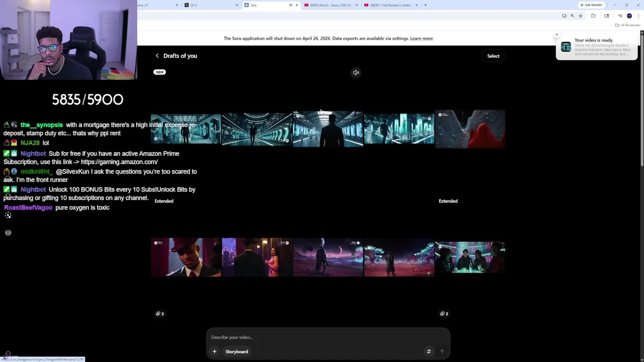Bookmark this page with the star icon
The image size is (644, 362).
tap(581, 16)
